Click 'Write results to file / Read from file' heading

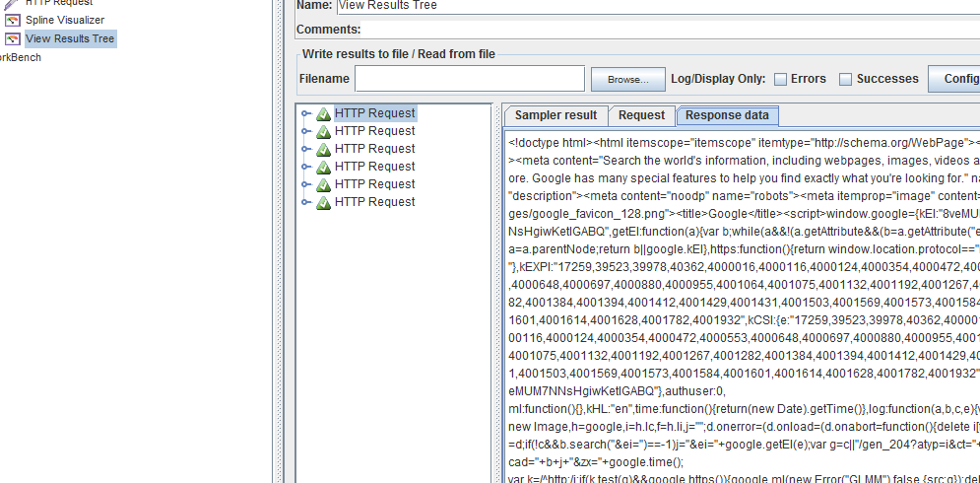(x=399, y=54)
